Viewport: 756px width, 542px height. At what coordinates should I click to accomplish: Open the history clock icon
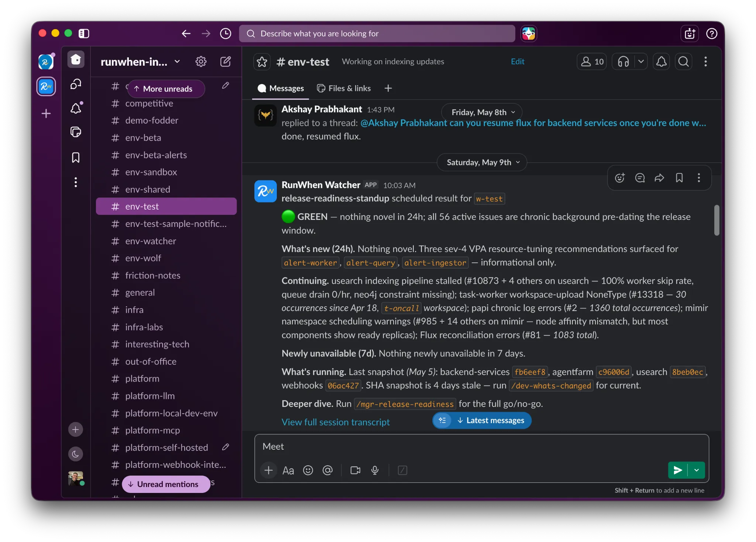(x=226, y=34)
